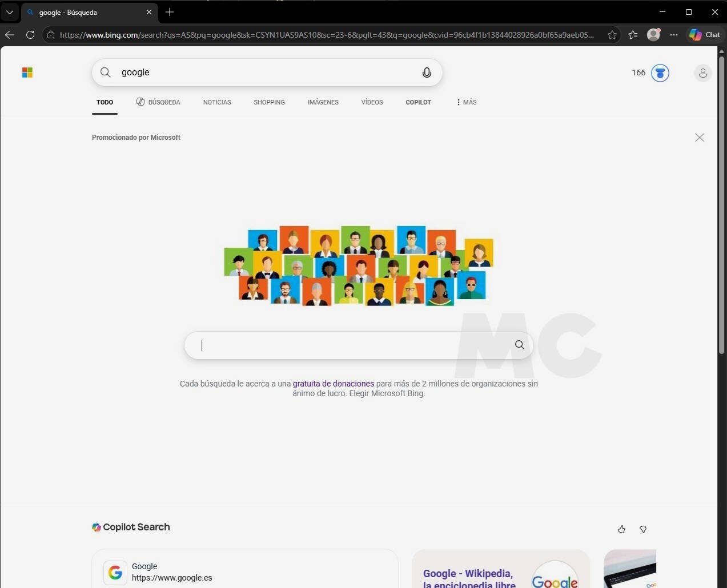Reload the current page
The width and height of the screenshot is (727, 588).
pyautogui.click(x=30, y=35)
